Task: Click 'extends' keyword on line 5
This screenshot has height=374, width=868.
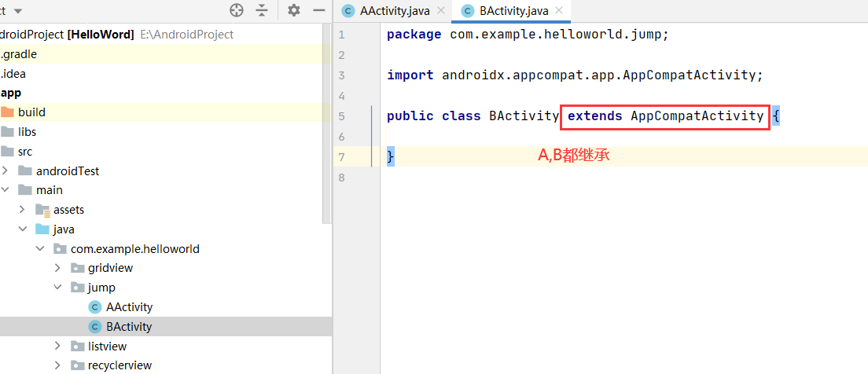Action: 595,116
